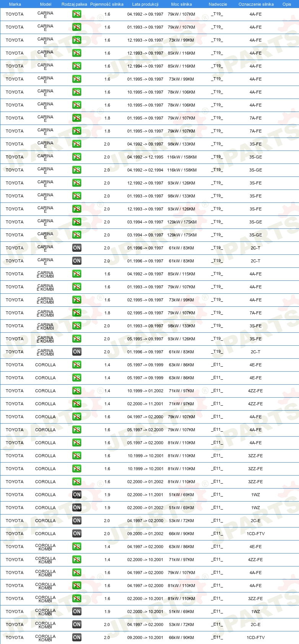Click petrol icon for Carina E Kombi 85kW / 115KM row
299x644 pixels.
77,274
